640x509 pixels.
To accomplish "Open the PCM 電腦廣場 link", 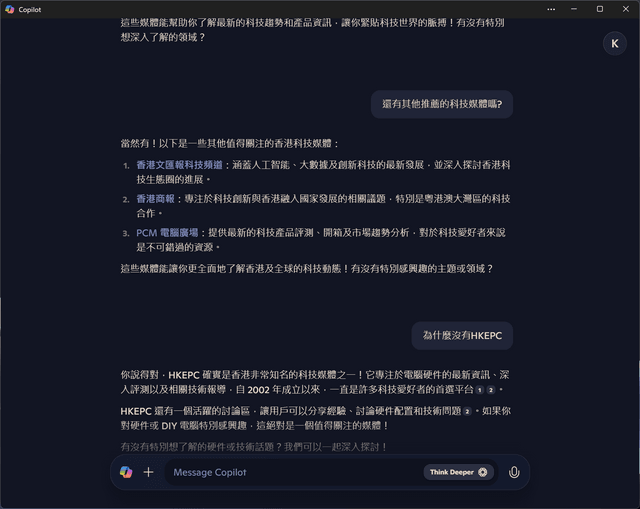I will pos(167,233).
